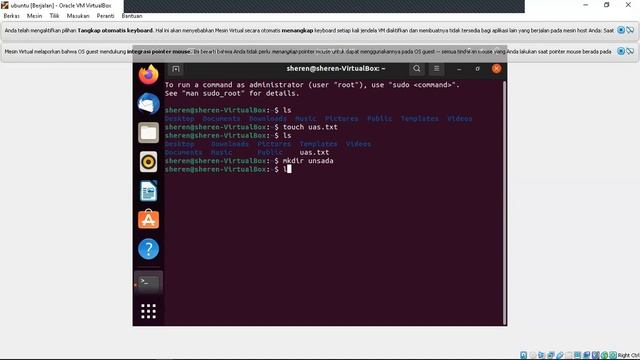Click the 'touch uas.txt' command line
The width and height of the screenshot is (640, 360).
pos(251,127)
